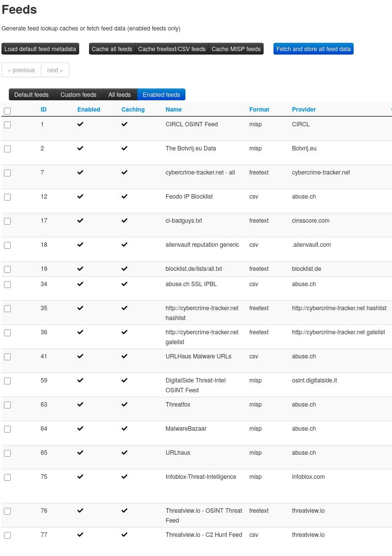Sort table by ID column header
The width and height of the screenshot is (392, 556).
pos(44,110)
